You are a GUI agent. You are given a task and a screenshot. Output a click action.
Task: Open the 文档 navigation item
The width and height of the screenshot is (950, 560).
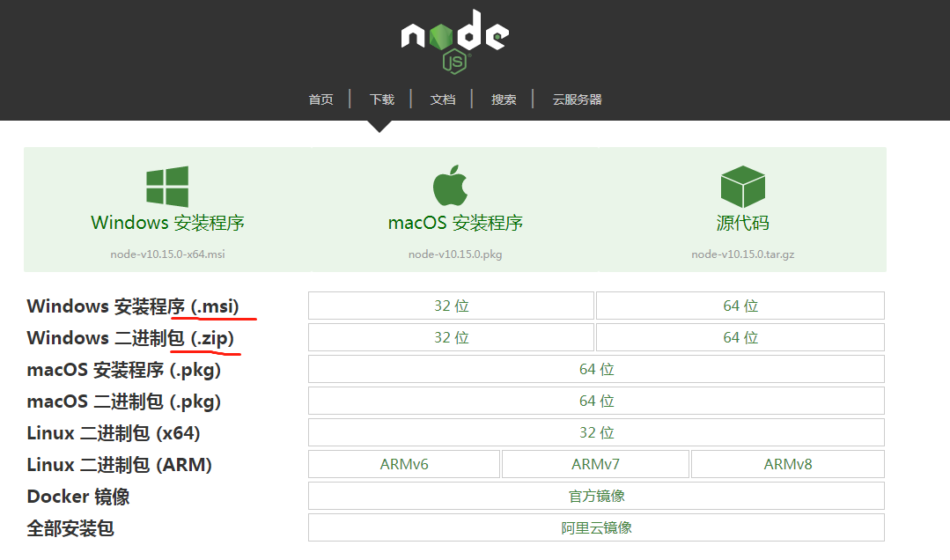click(x=442, y=99)
